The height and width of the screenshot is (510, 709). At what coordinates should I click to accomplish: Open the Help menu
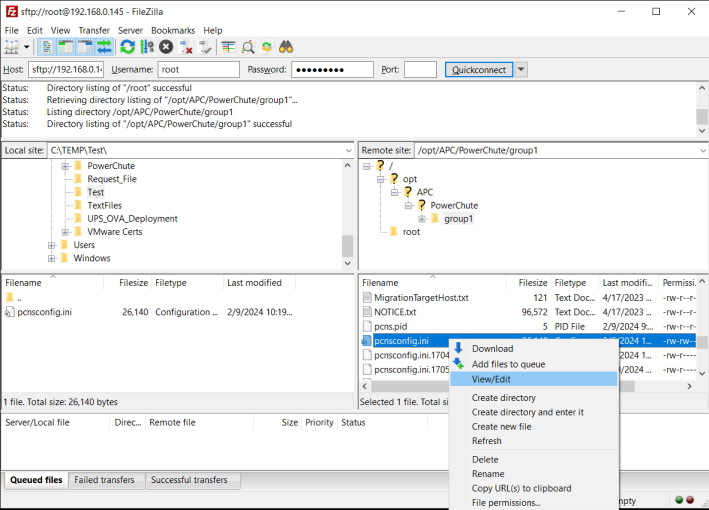coord(213,30)
